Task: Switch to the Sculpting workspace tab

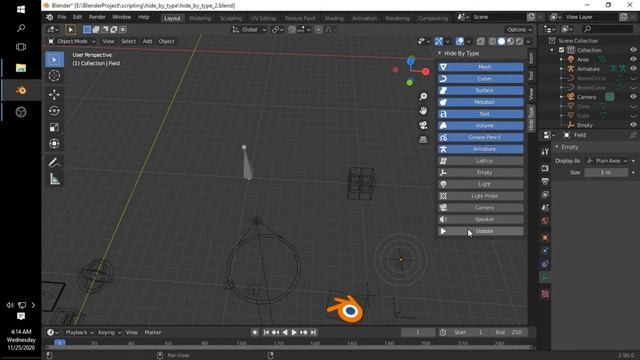Action: [x=231, y=18]
